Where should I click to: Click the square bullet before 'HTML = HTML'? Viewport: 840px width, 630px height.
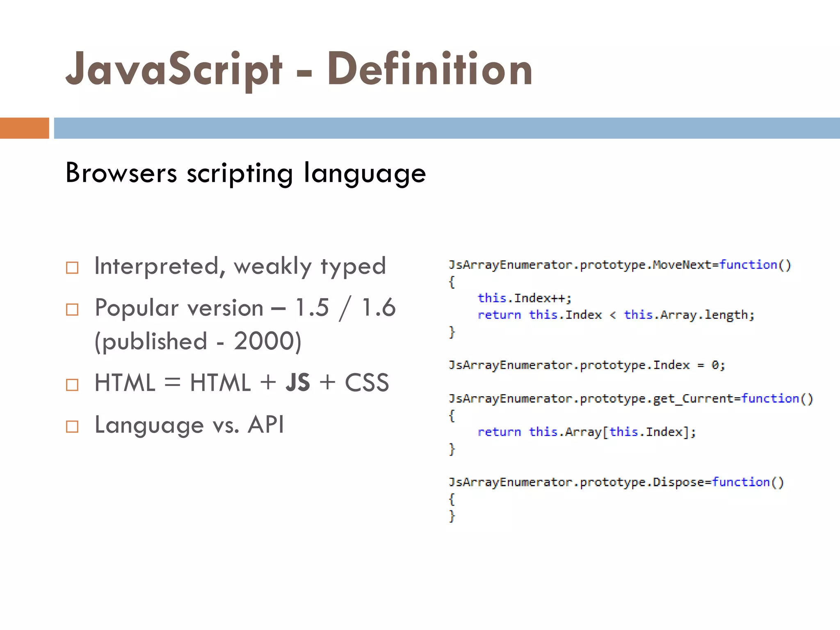point(72,385)
